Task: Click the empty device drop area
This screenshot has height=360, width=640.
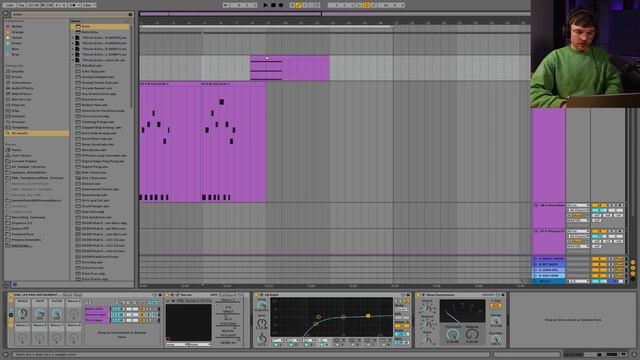Action: [x=573, y=320]
